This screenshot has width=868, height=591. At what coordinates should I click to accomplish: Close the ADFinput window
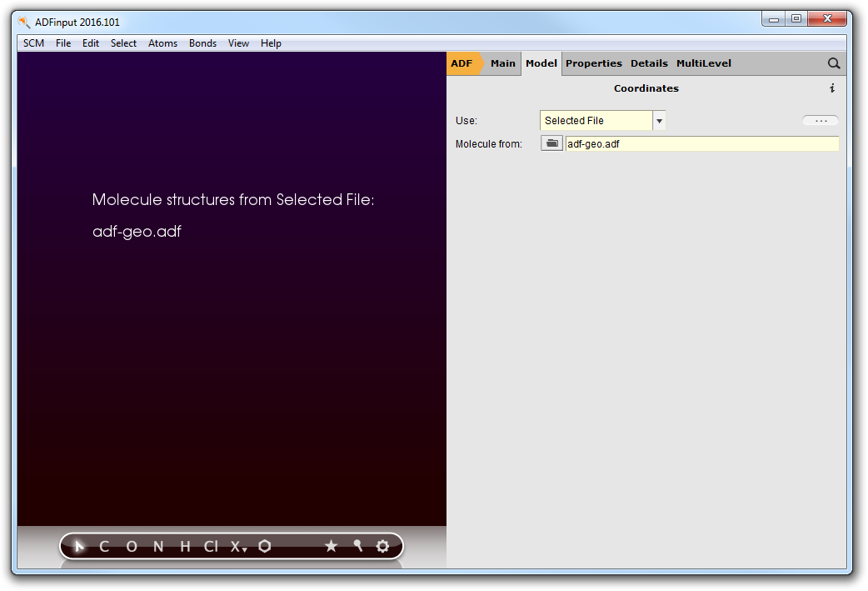coord(827,19)
